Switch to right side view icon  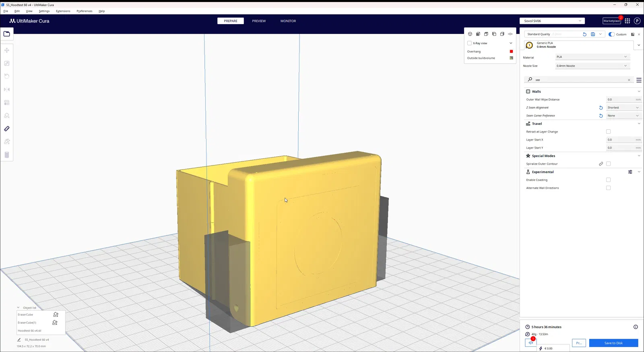click(x=502, y=34)
